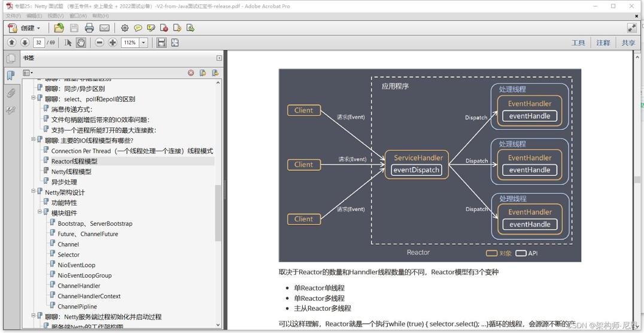
Task: Collapse the 主要的IO线程模型有哪些 bookmark
Action: point(34,140)
